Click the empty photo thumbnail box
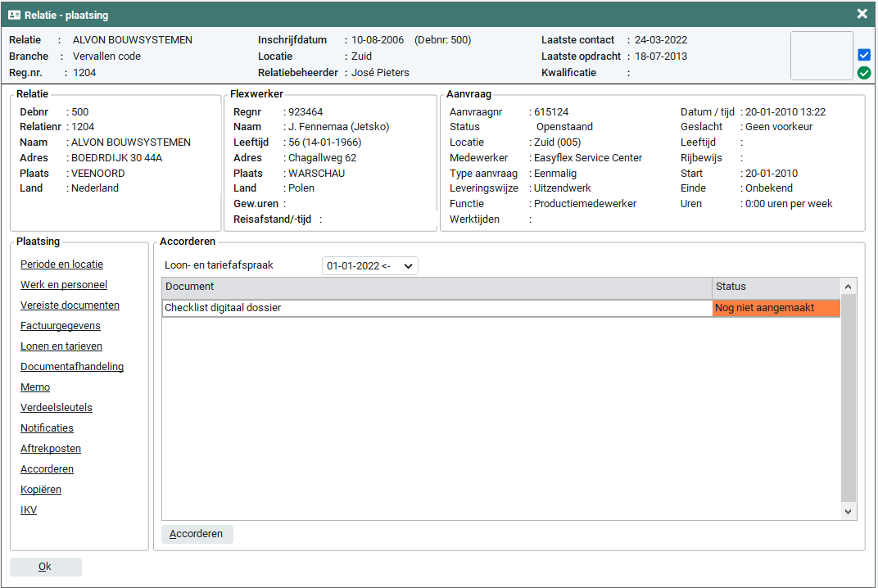The width and height of the screenshot is (878, 588). point(821,56)
